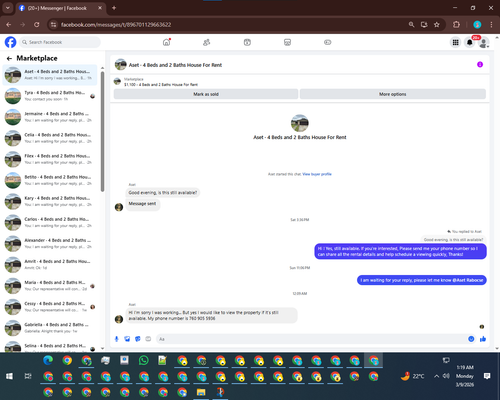Open WhatsApp from the taskbar
The image size is (500, 400).
(x=144, y=360)
